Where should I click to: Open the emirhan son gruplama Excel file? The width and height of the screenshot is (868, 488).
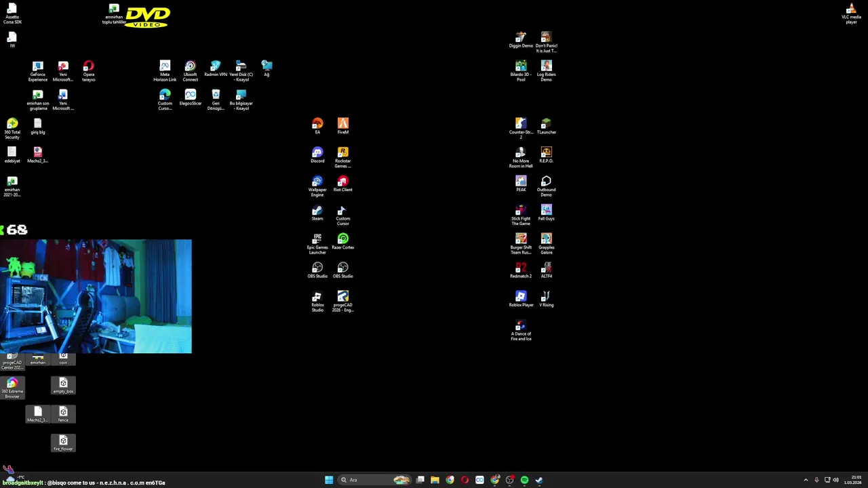point(38,100)
